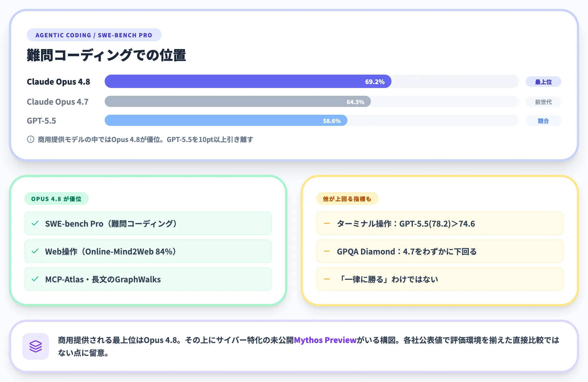This screenshot has width=588, height=382.
Task: Click the 他が上回る指標も tag
Action: [347, 199]
